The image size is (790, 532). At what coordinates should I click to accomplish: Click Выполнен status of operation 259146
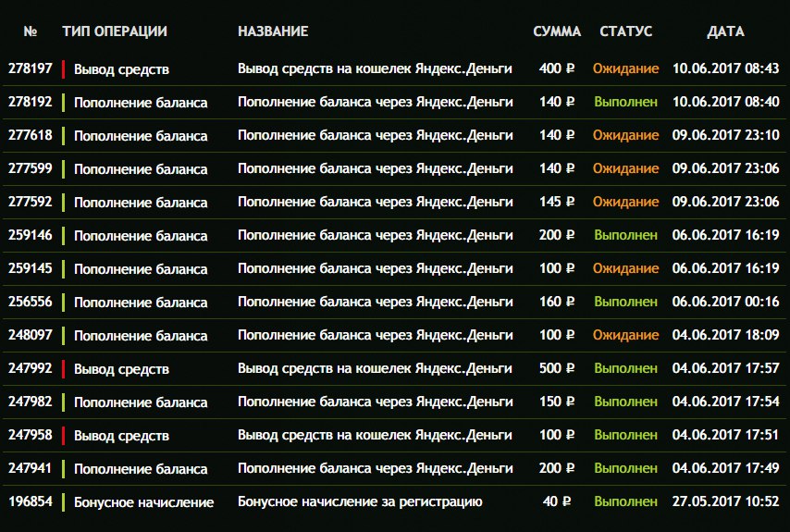(x=625, y=235)
